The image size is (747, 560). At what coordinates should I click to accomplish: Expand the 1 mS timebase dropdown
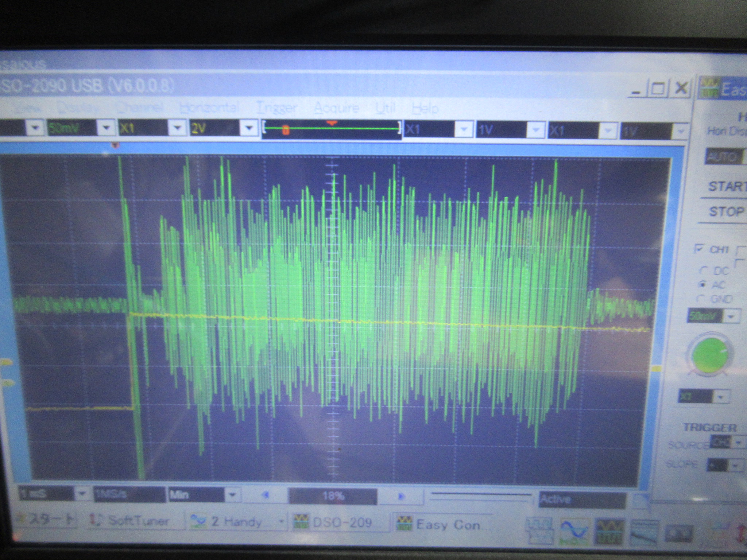pyautogui.click(x=82, y=494)
